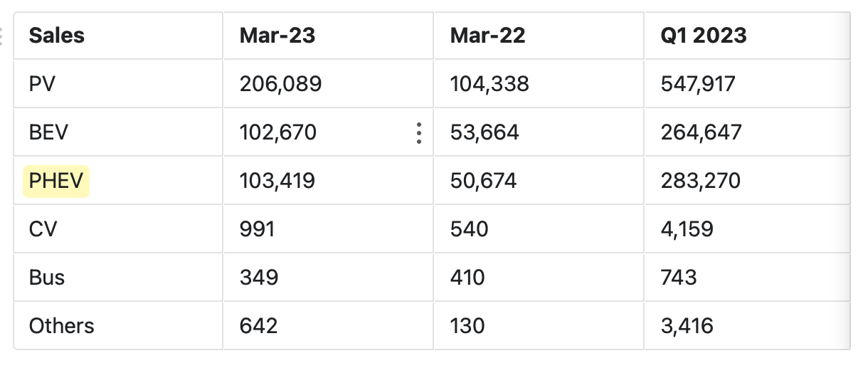Open the three-dot column handle beside 102,670
The image size is (868, 373).
point(419,132)
